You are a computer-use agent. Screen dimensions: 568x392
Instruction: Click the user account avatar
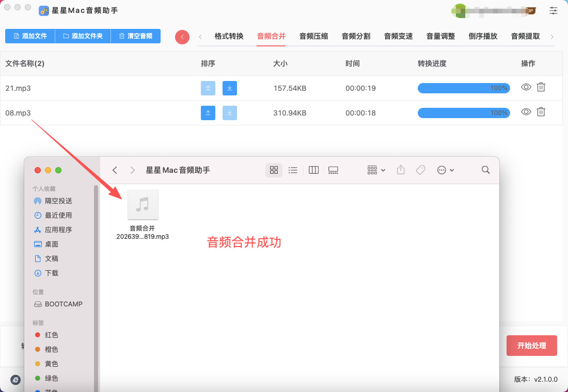(459, 11)
